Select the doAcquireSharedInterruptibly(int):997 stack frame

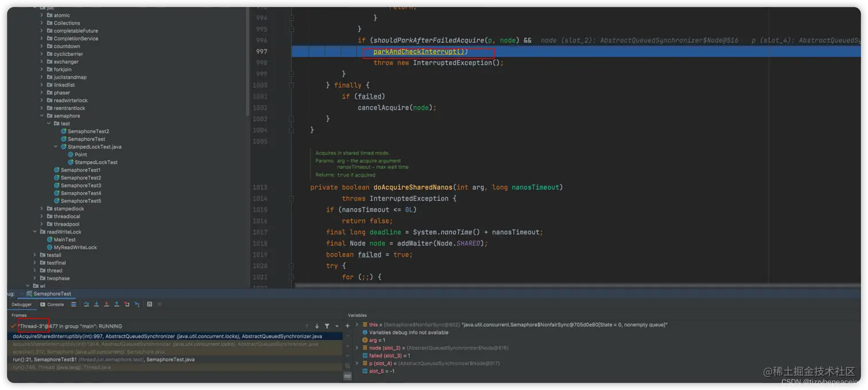pyautogui.click(x=175, y=337)
